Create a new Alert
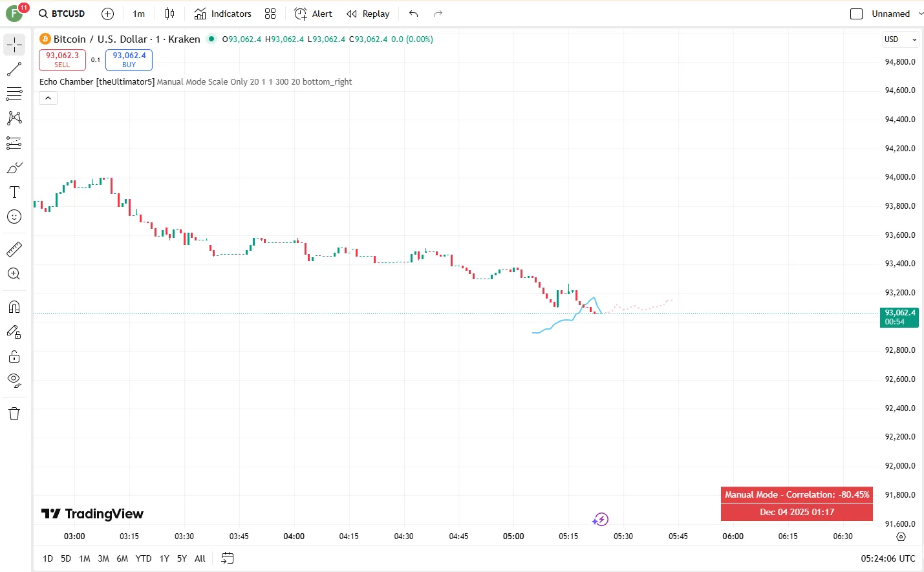This screenshot has width=924, height=572. (313, 14)
